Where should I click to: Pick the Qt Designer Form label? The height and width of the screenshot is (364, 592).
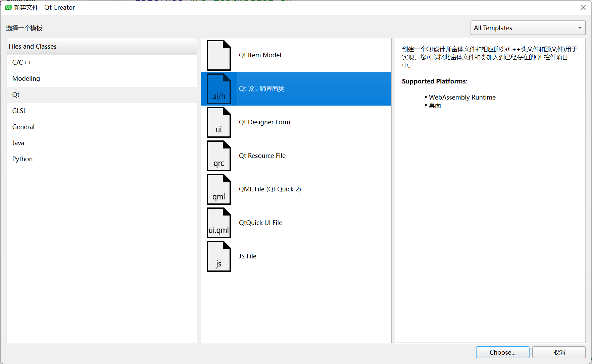(264, 122)
